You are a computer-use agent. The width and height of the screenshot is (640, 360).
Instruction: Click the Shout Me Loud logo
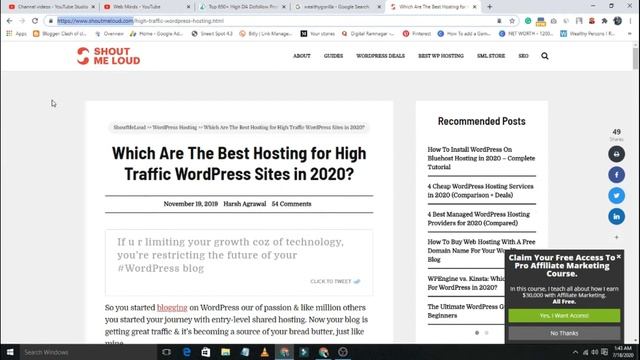coord(109,56)
